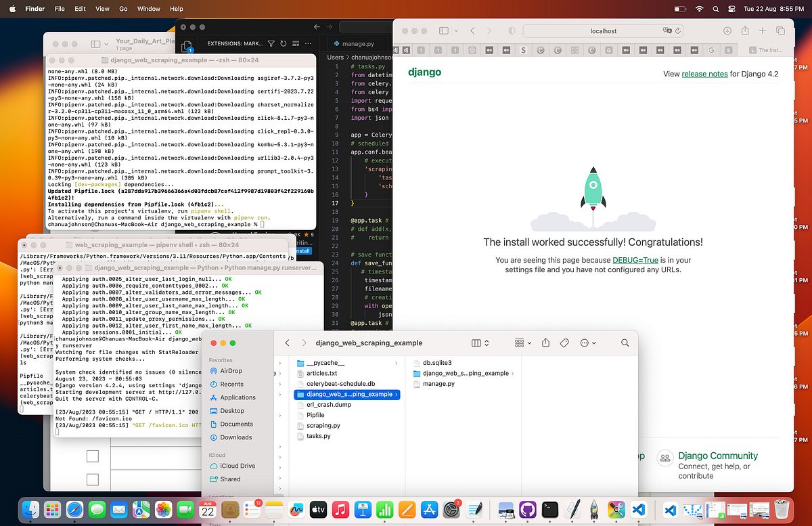This screenshot has width=812, height=526.
Task: Show the tab overview in Safari
Action: click(781, 30)
